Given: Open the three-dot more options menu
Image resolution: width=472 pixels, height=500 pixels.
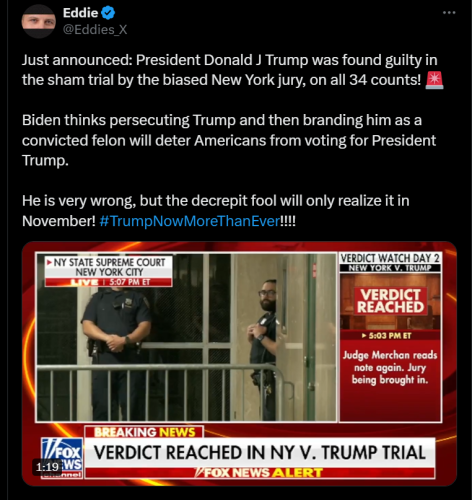Looking at the screenshot, I should (449, 13).
